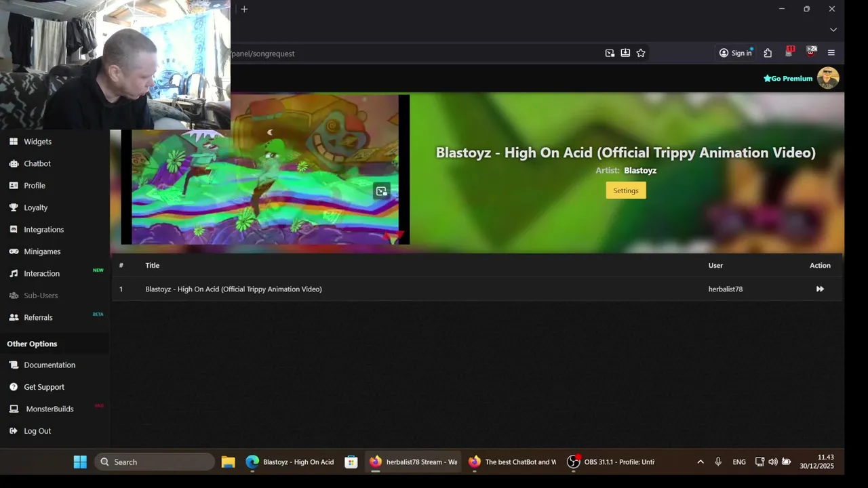
Task: Click the song request video player
Action: pyautogui.click(x=265, y=169)
